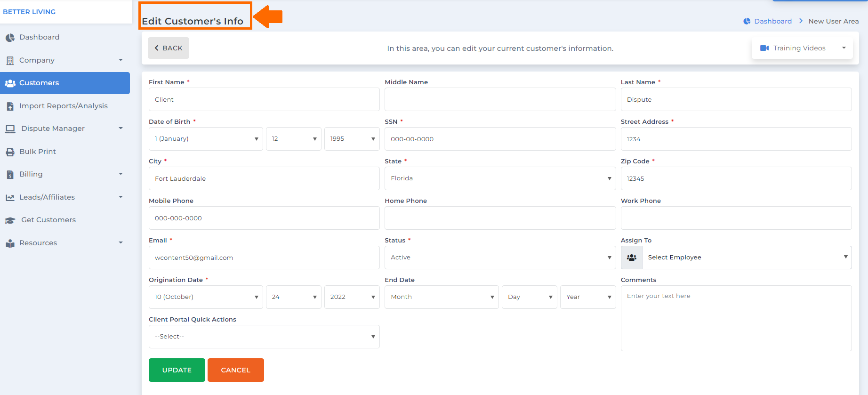
Task: Expand the Leads/Affiliates submenu arrow
Action: click(121, 197)
